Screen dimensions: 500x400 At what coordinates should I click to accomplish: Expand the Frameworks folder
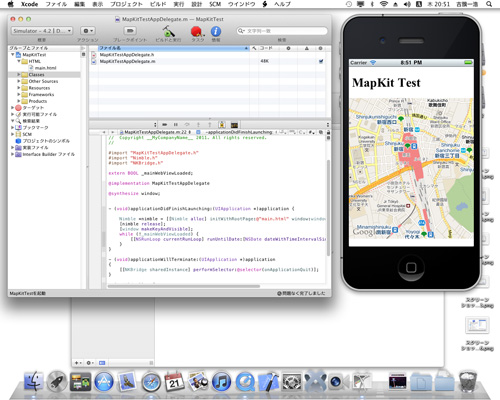point(19,94)
